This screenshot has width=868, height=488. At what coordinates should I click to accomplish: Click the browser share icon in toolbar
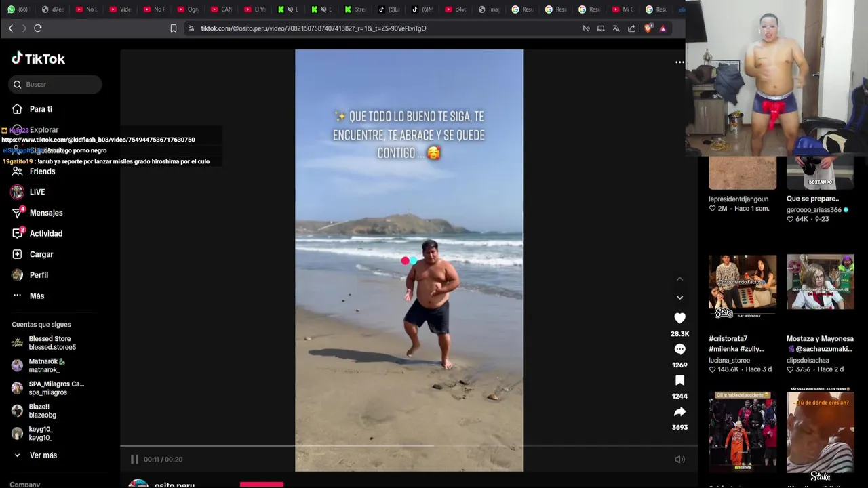[631, 28]
